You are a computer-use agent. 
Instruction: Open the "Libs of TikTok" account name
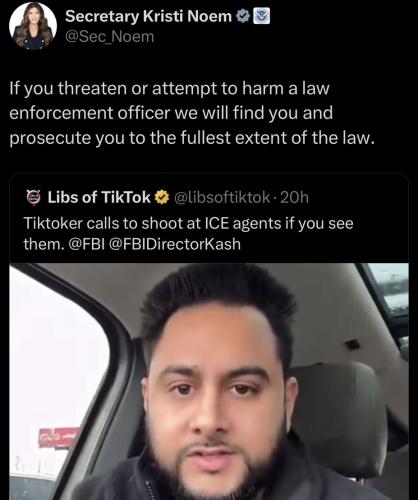(99, 197)
